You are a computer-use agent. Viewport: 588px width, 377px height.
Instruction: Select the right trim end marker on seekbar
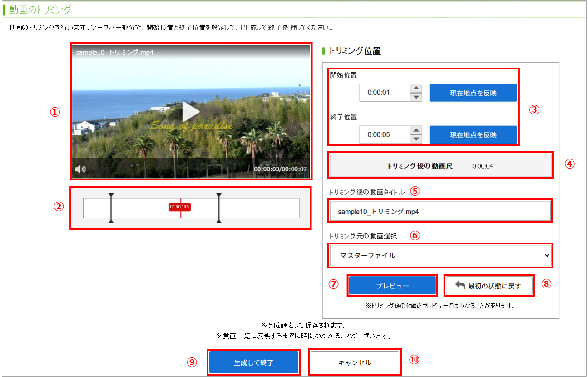click(x=219, y=208)
